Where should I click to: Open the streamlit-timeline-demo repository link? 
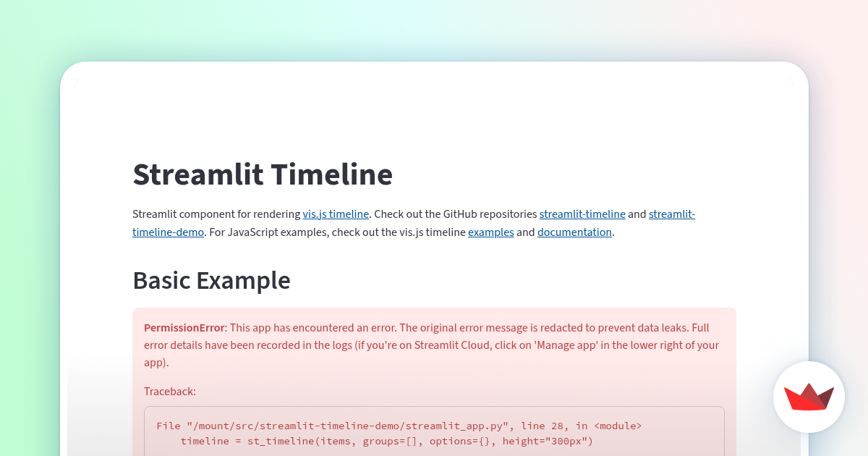(x=168, y=232)
